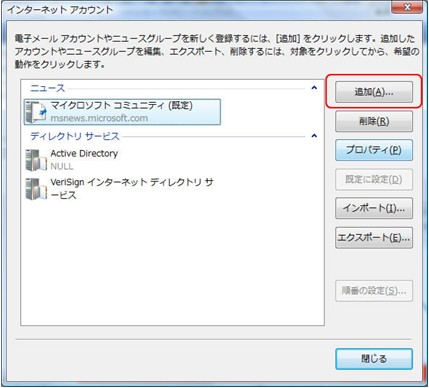Screen dimensions: 429x388
Task: Collapse the ニュース group chevron
Action: tap(314, 88)
